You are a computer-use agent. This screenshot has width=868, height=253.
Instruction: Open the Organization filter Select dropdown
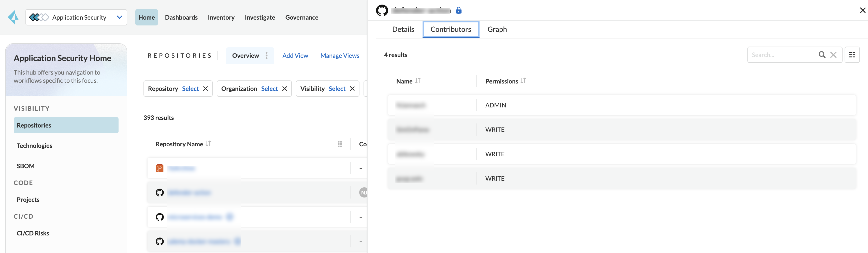pyautogui.click(x=270, y=89)
